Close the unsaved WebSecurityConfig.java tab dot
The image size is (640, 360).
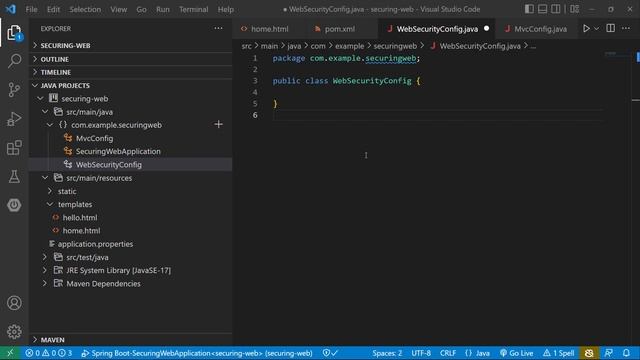[486, 29]
